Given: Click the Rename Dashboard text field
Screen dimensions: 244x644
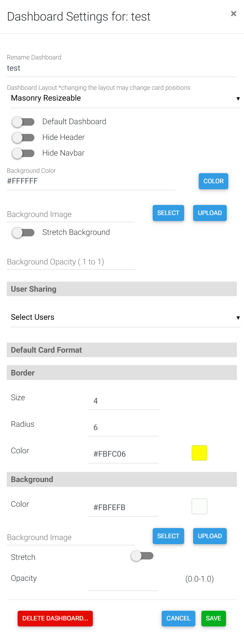Looking at the screenshot, I should [x=122, y=68].
